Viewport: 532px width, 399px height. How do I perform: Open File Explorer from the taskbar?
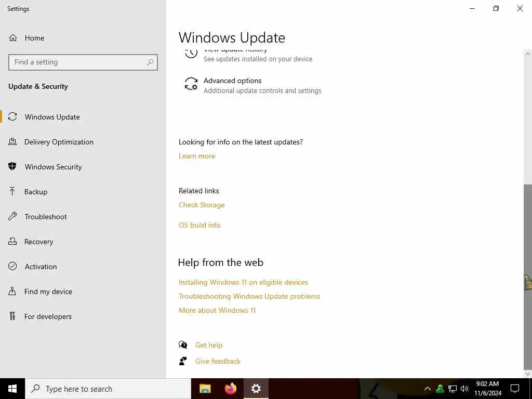coord(205,389)
